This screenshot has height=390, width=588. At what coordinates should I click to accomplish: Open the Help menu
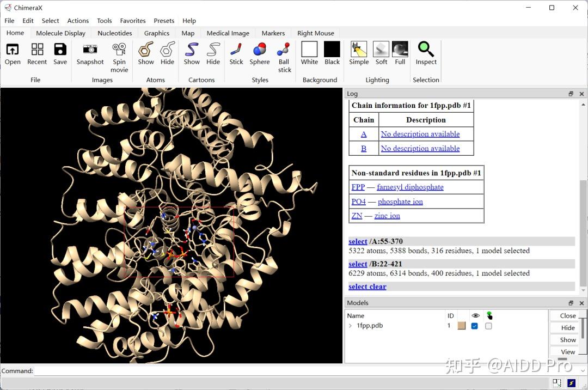point(189,21)
